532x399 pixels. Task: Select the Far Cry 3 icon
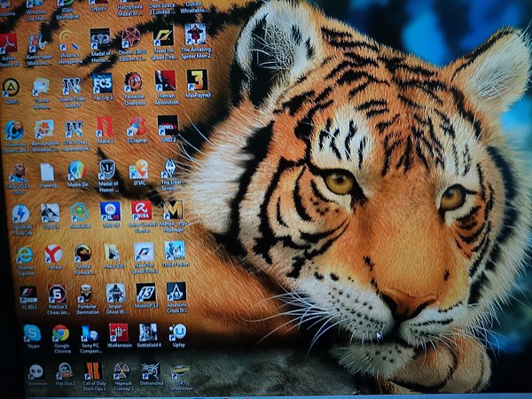(103, 82)
